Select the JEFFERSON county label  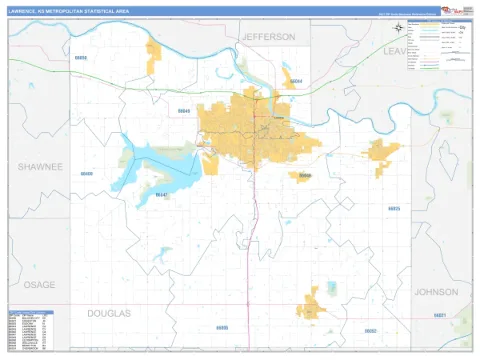[269, 37]
